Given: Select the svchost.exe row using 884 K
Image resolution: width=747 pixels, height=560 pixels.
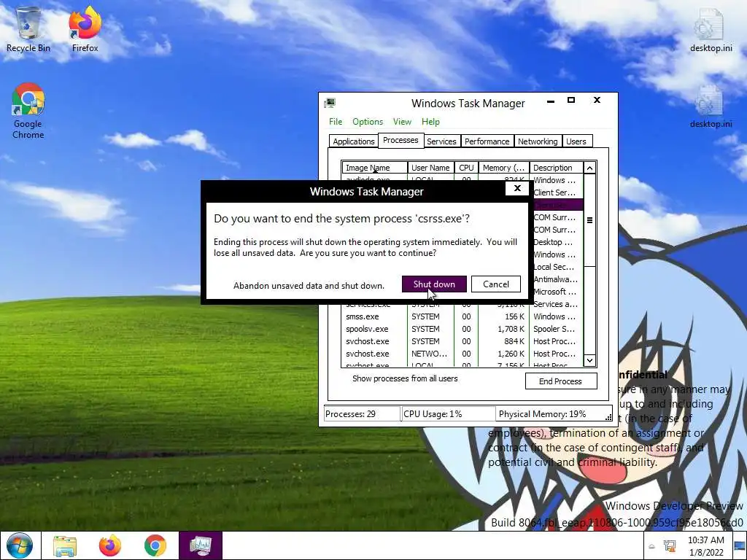Looking at the screenshot, I should click(x=462, y=341).
